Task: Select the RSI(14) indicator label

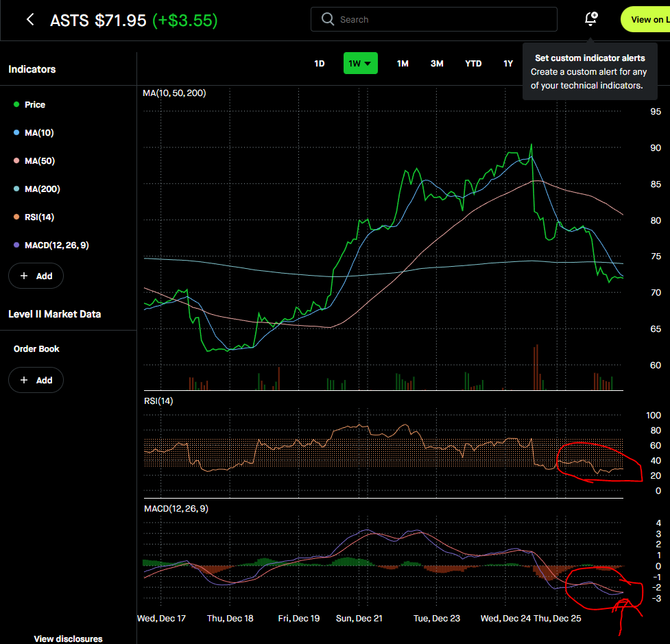Action: tap(39, 217)
